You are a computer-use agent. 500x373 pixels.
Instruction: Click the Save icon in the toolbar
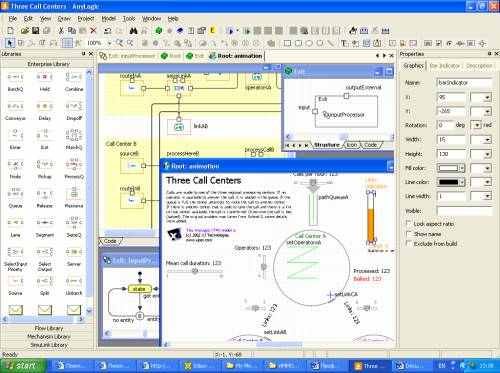[x=35, y=31]
